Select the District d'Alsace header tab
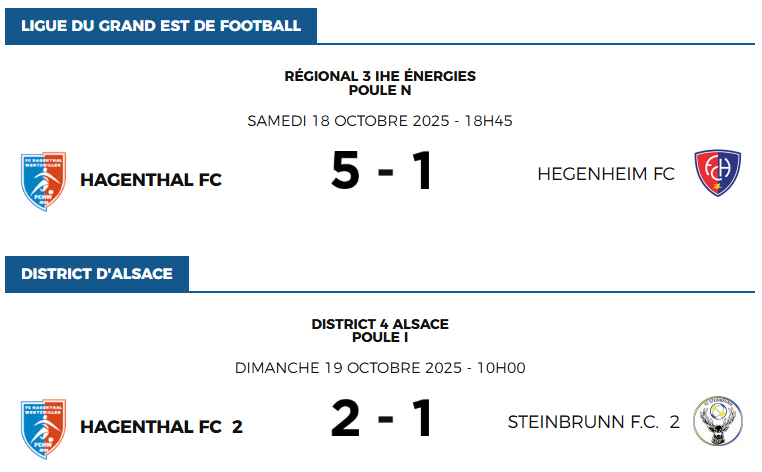The height and width of the screenshot is (472, 762). pos(97,274)
